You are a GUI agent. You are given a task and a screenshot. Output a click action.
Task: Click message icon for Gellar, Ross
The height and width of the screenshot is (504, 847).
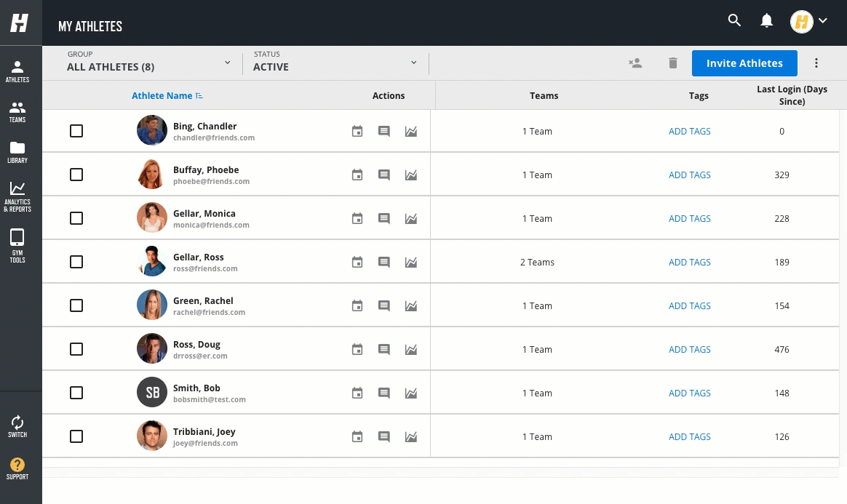(x=384, y=263)
